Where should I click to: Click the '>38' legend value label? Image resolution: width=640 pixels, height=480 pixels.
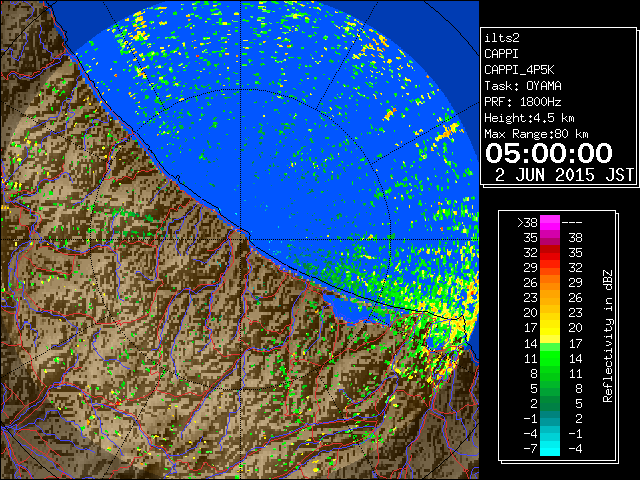tap(527, 223)
